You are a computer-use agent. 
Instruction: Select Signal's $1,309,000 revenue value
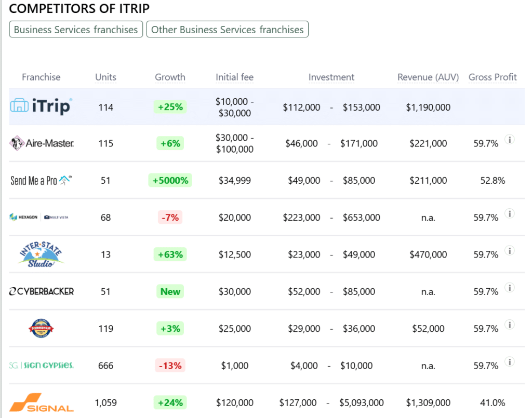click(x=428, y=403)
